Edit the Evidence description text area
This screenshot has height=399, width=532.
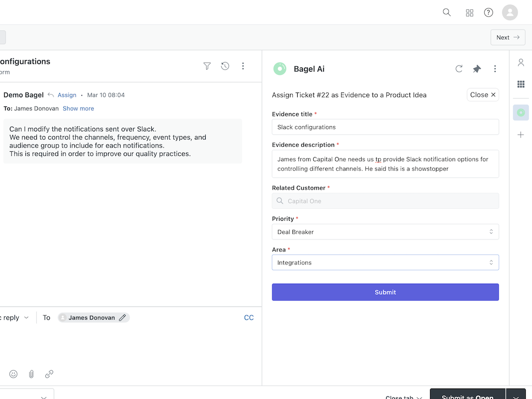point(385,164)
